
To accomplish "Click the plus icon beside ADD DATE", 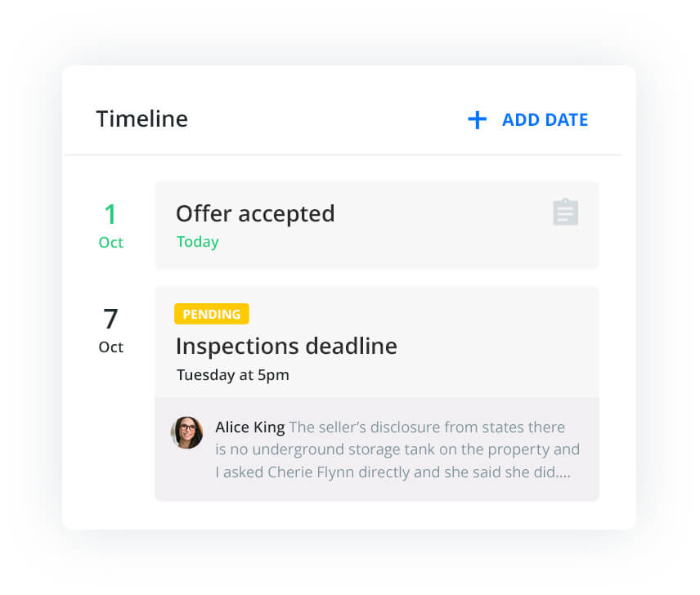I will pos(476,119).
